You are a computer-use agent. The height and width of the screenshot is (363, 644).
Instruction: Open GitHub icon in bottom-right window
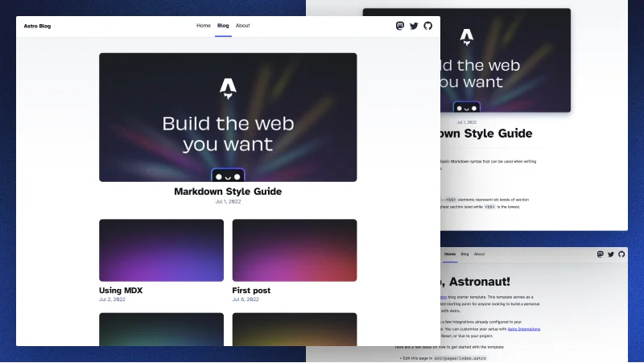(x=621, y=254)
